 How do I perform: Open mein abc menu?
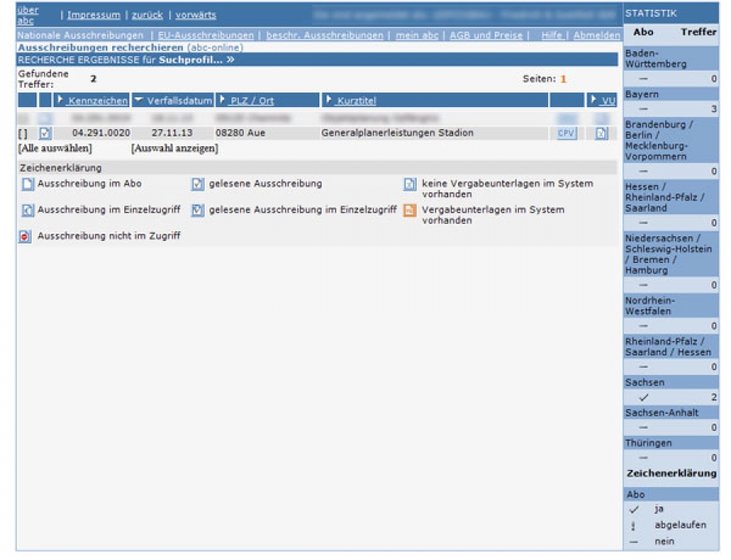coord(417,36)
